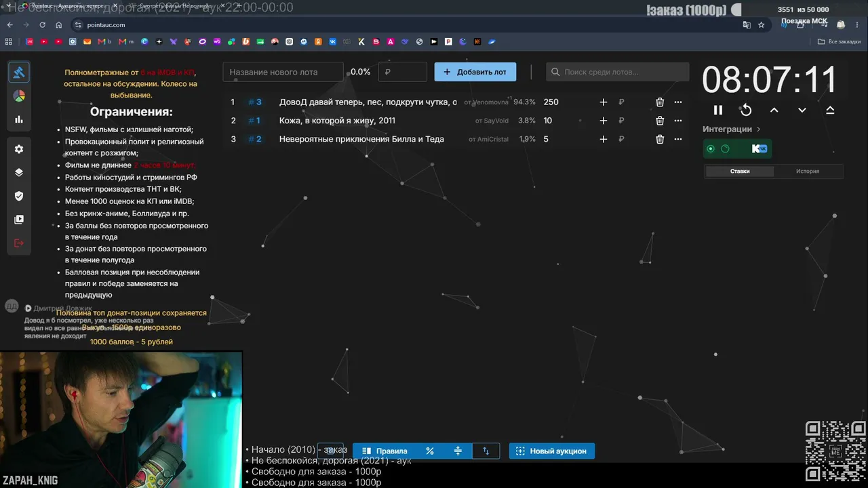Reload the browser page

pyautogui.click(x=42, y=25)
